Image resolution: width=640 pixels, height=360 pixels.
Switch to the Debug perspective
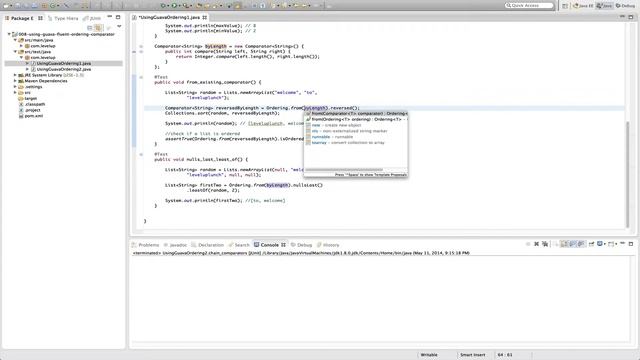tap(625, 6)
